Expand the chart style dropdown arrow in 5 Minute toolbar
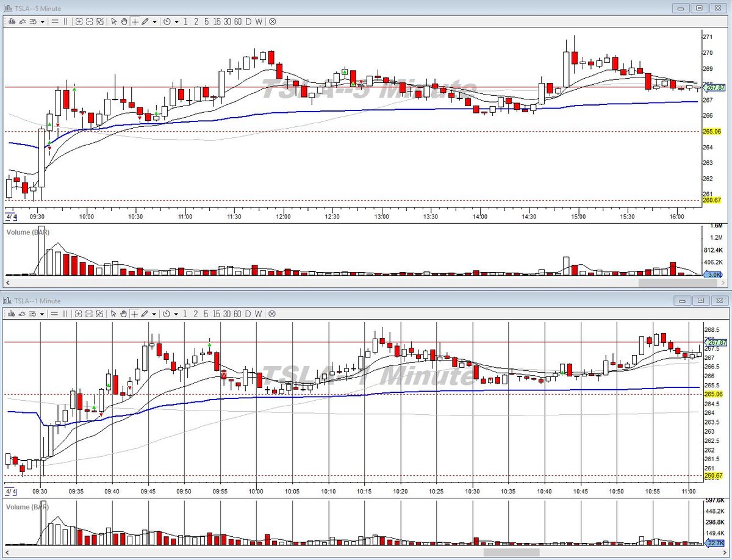 coord(42,22)
